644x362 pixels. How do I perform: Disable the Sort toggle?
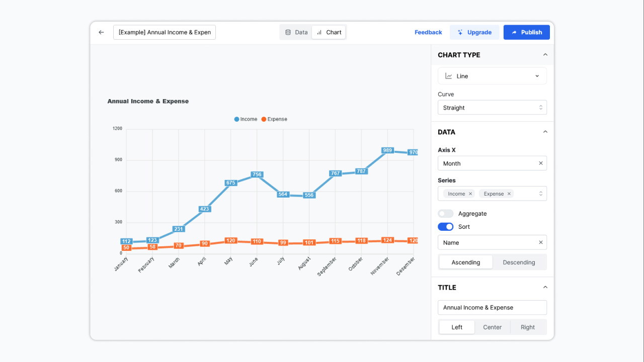tap(446, 227)
